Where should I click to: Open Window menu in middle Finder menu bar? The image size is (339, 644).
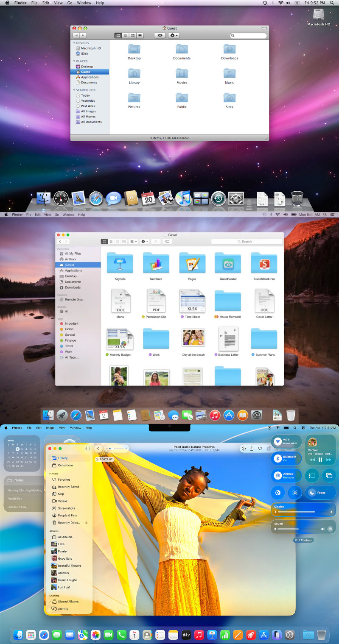[68, 215]
